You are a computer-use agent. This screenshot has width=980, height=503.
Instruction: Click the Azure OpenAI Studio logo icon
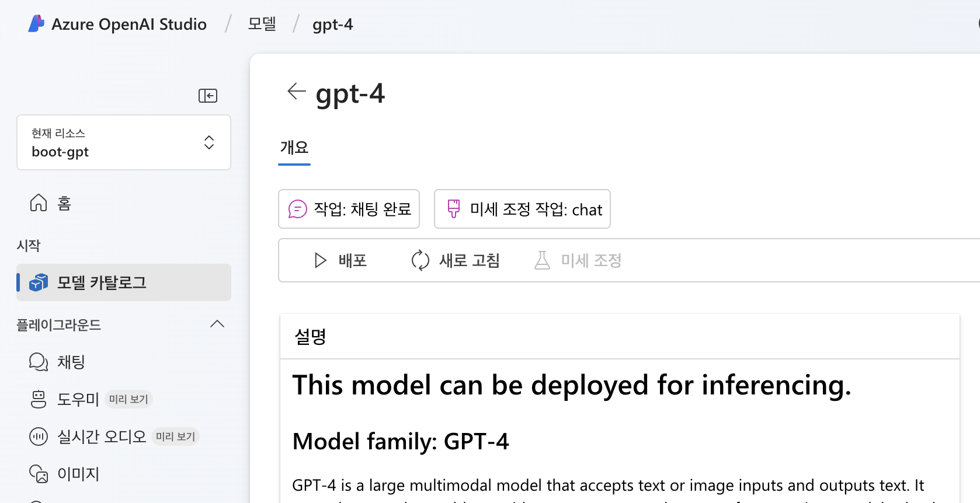(x=36, y=23)
